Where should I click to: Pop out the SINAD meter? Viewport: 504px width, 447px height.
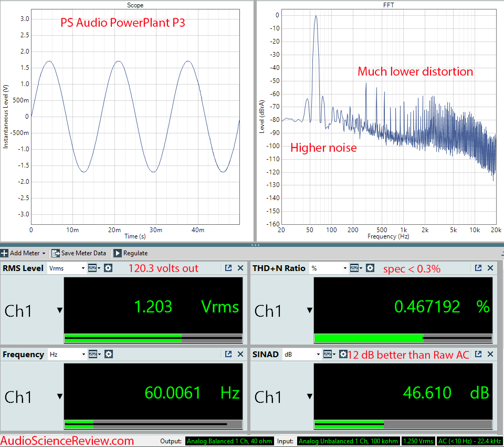pyautogui.click(x=478, y=354)
